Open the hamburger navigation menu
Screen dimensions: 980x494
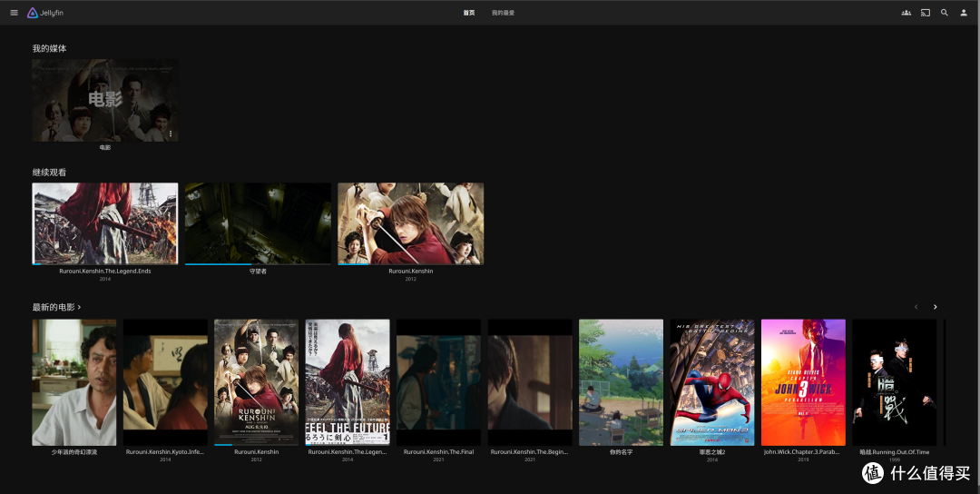[14, 13]
